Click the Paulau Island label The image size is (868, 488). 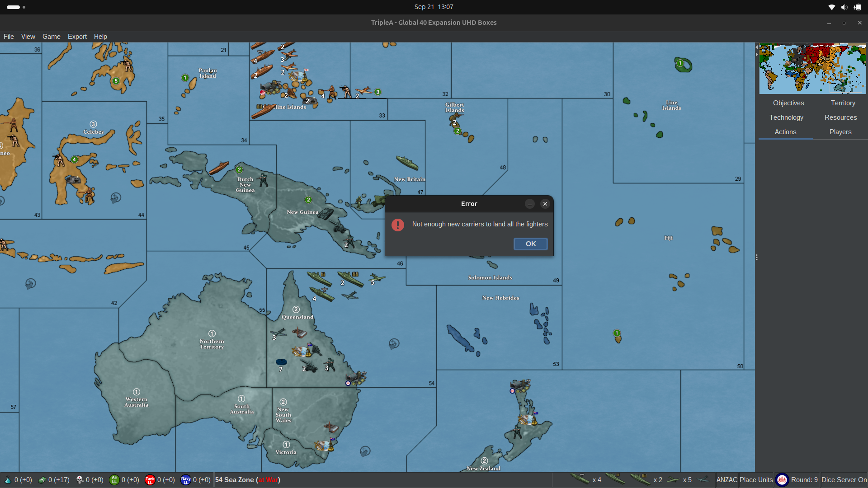[x=208, y=73]
